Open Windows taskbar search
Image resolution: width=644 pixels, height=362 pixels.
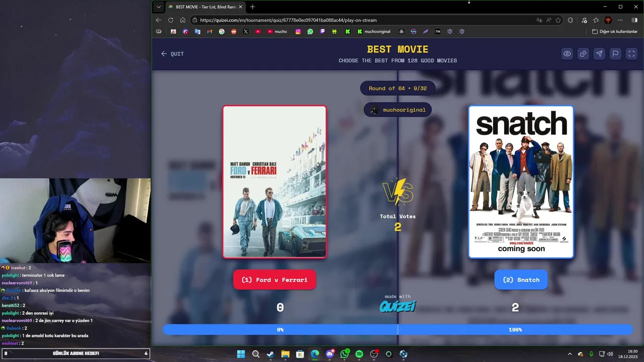point(256,354)
